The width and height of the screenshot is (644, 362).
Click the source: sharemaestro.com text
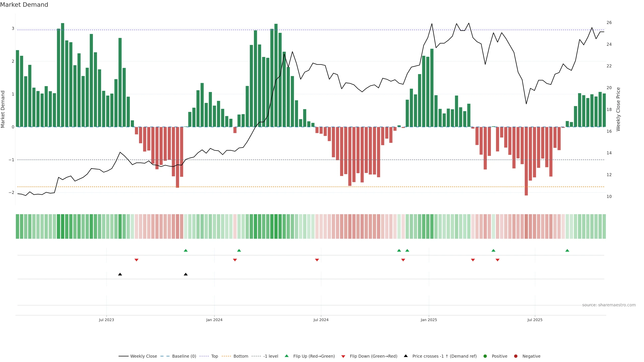click(609, 305)
